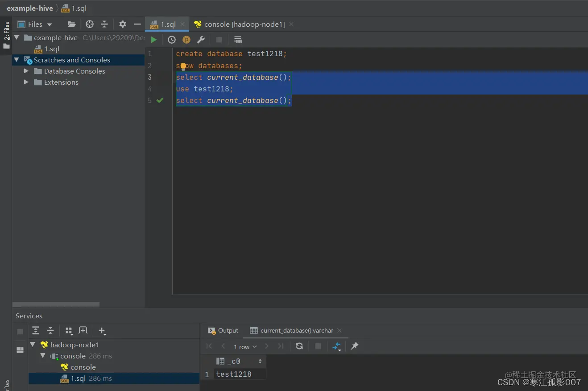Screen dimensions: 588x391
Task: Click line number 3 in the gutter
Action: [x=149, y=77]
